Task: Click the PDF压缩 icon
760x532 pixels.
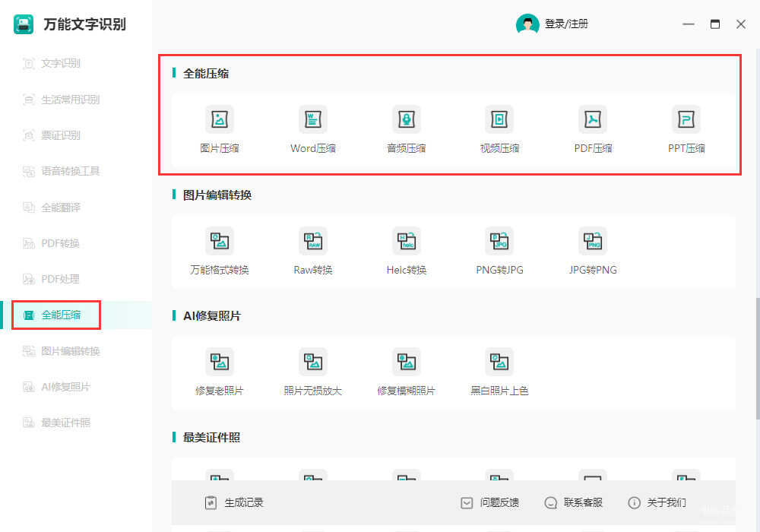Action: 593,120
